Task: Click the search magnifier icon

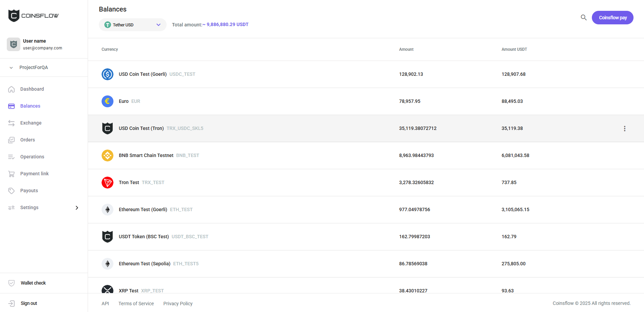Action: point(583,18)
